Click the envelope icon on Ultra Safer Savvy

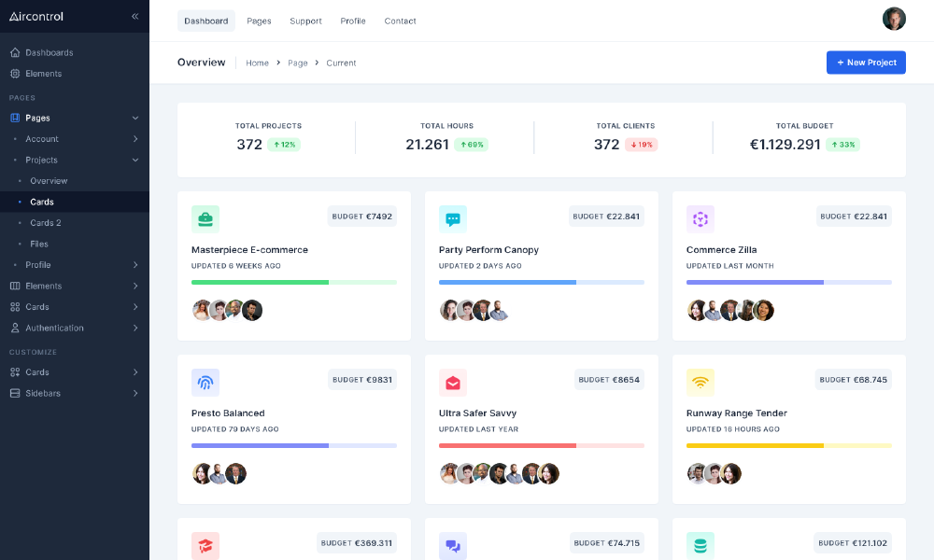[x=453, y=383]
